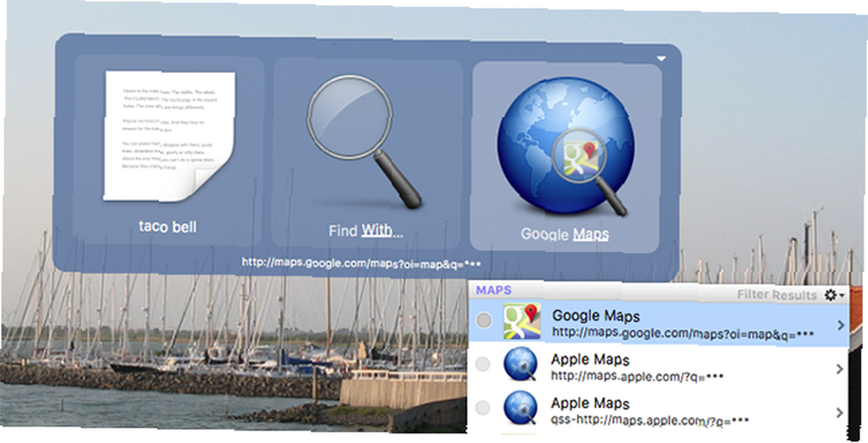Click the maps.google.com URL under the panes

361,262
